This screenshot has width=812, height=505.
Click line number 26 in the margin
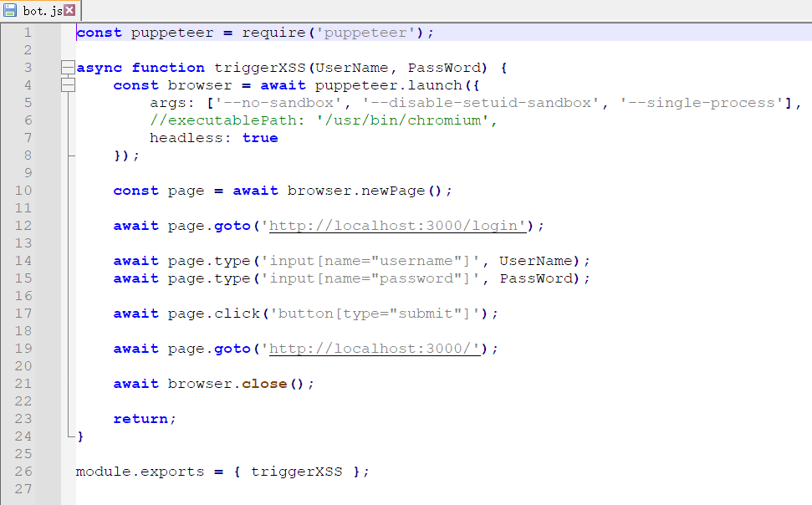23,472
